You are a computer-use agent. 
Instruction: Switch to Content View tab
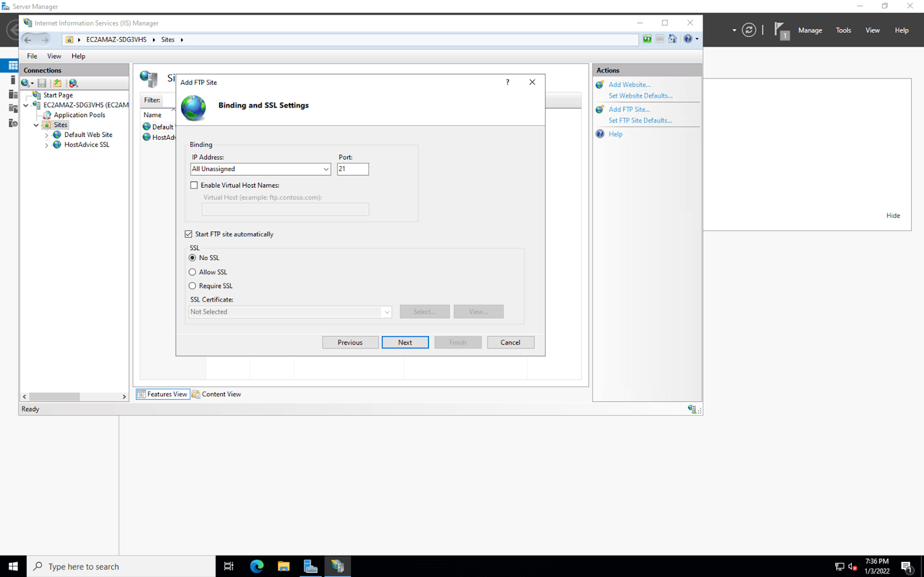point(217,394)
